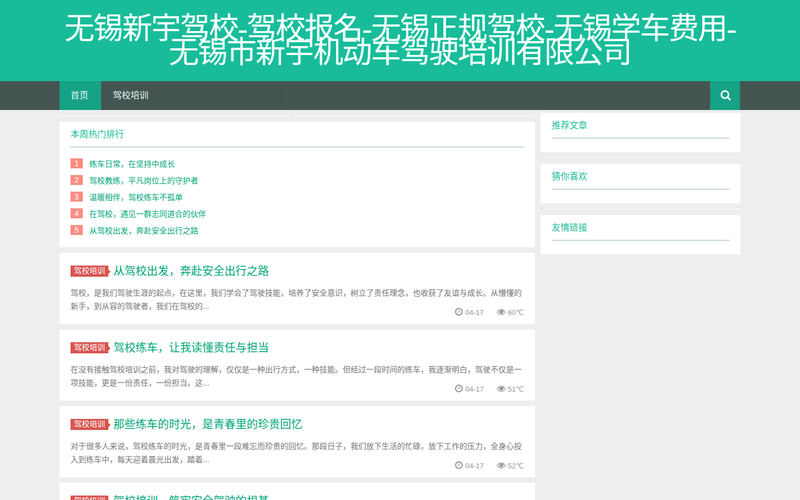Click excerpt text starting 对于很多人来说
The height and width of the screenshot is (500, 800).
[x=296, y=453]
